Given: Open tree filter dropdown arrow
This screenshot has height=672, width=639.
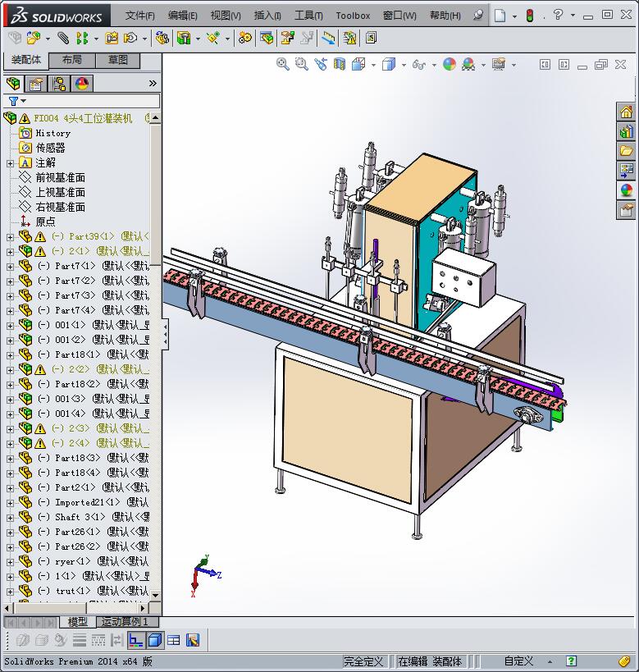Looking at the screenshot, I should pyautogui.click(x=24, y=101).
